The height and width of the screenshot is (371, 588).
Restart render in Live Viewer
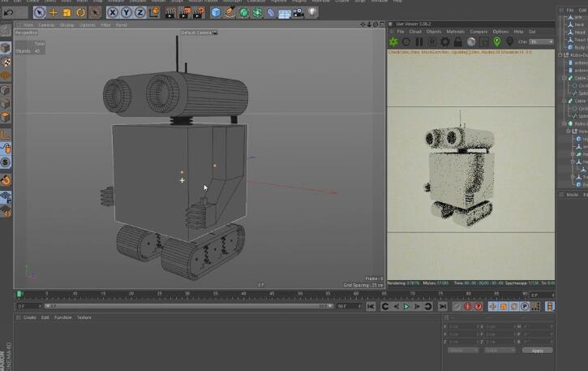point(406,41)
